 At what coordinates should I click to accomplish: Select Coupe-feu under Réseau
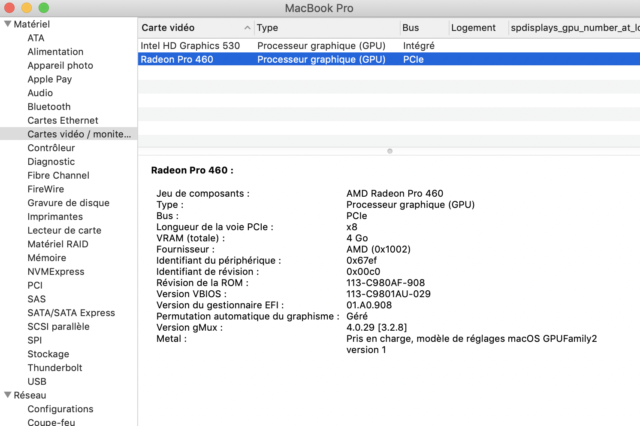tap(51, 422)
